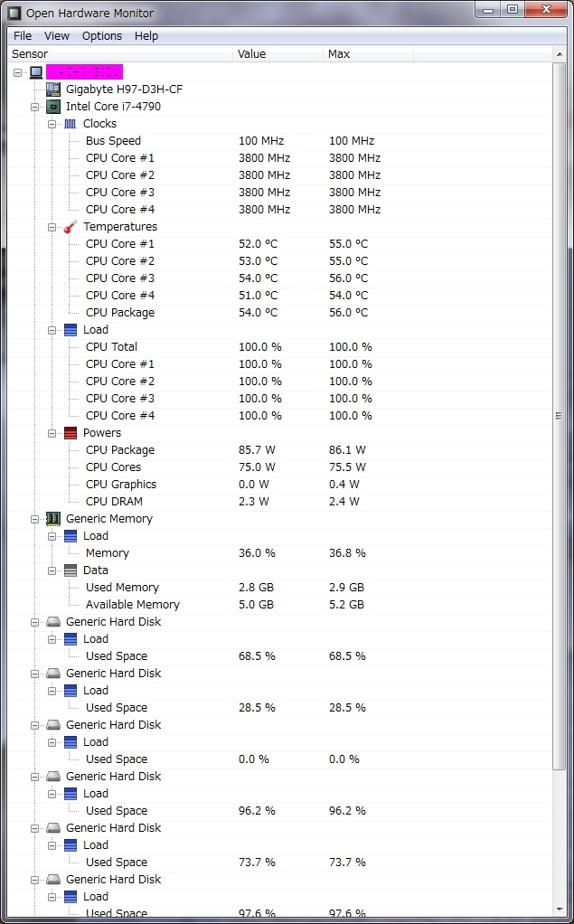Click the gray Data icon under Generic Memory
This screenshot has width=574, height=924.
point(71,570)
